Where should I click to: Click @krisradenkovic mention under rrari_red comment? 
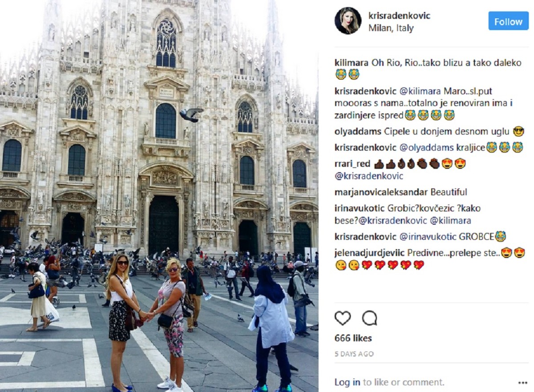[x=369, y=176]
